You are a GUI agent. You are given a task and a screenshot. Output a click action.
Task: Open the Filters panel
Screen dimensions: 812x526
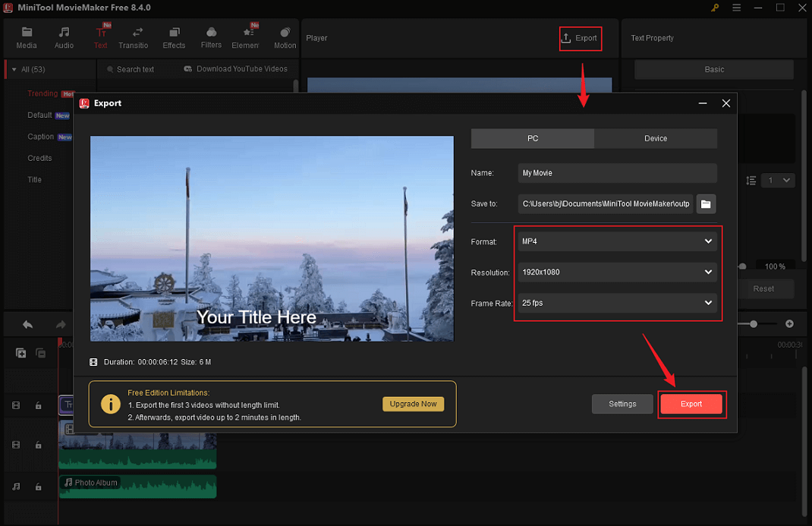coord(210,36)
